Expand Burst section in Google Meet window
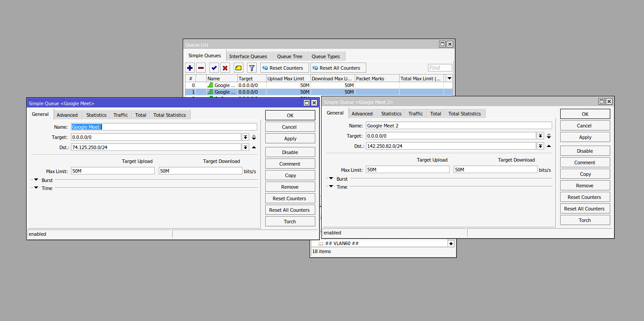 click(36, 180)
